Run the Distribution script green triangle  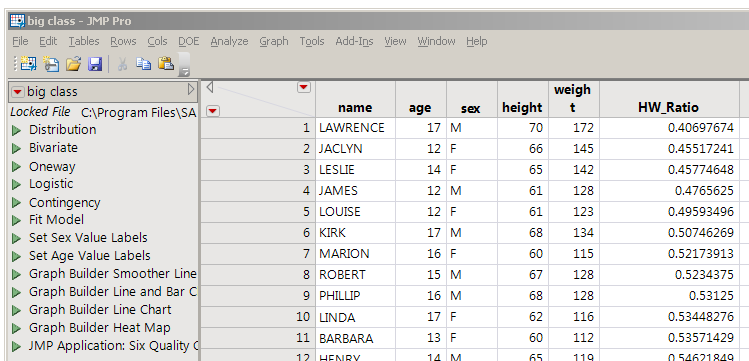tap(17, 130)
